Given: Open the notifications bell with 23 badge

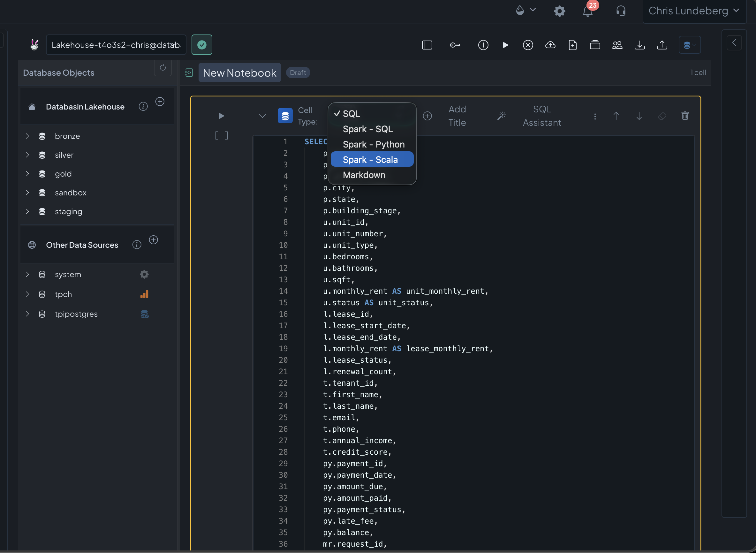Looking at the screenshot, I should [588, 11].
